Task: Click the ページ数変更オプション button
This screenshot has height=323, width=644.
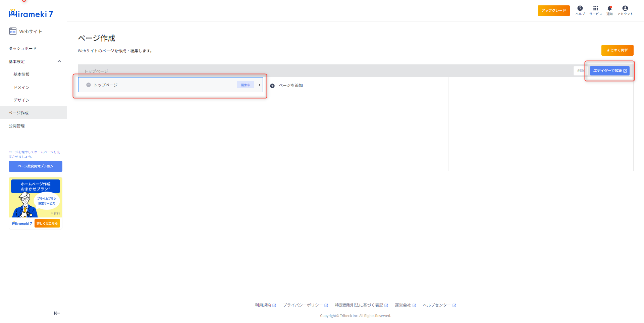Action: [x=36, y=166]
